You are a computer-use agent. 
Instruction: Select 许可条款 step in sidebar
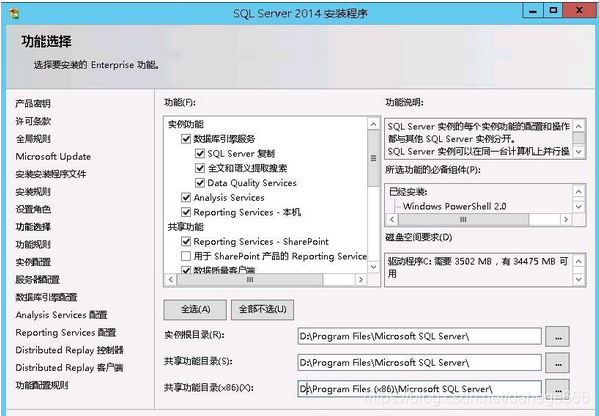point(33,121)
